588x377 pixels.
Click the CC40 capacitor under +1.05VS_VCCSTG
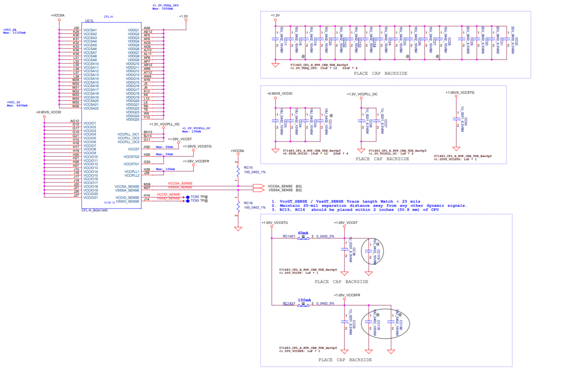click(x=456, y=118)
